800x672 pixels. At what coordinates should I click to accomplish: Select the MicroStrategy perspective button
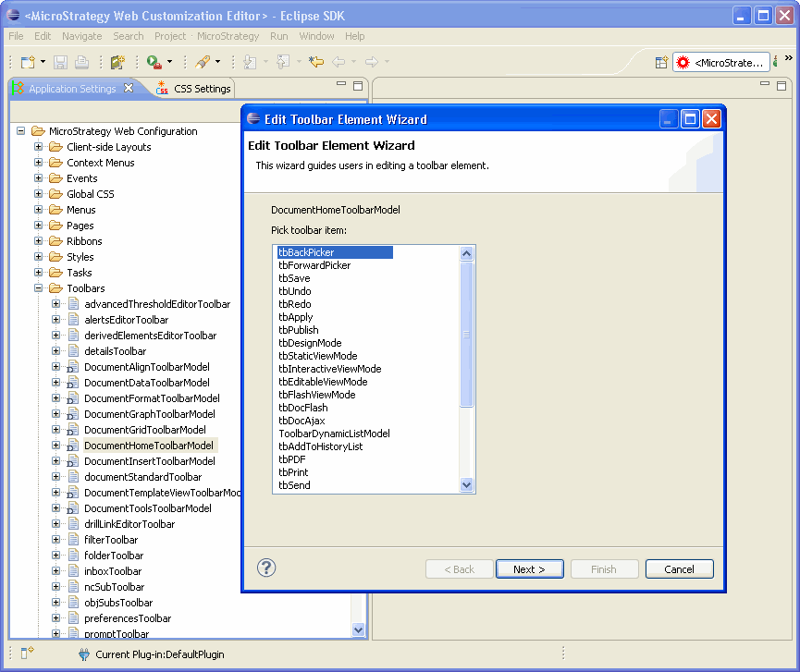720,63
